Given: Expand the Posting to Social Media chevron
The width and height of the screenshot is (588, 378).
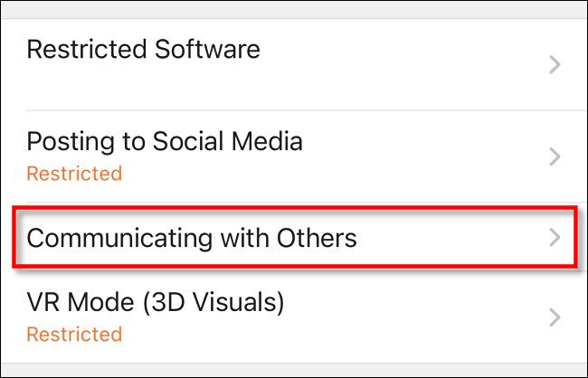Looking at the screenshot, I should [x=555, y=156].
